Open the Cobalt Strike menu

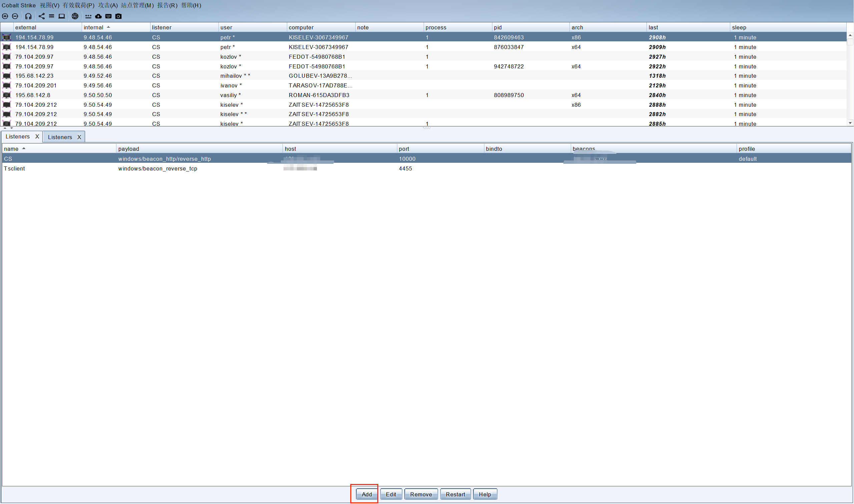[19, 5]
